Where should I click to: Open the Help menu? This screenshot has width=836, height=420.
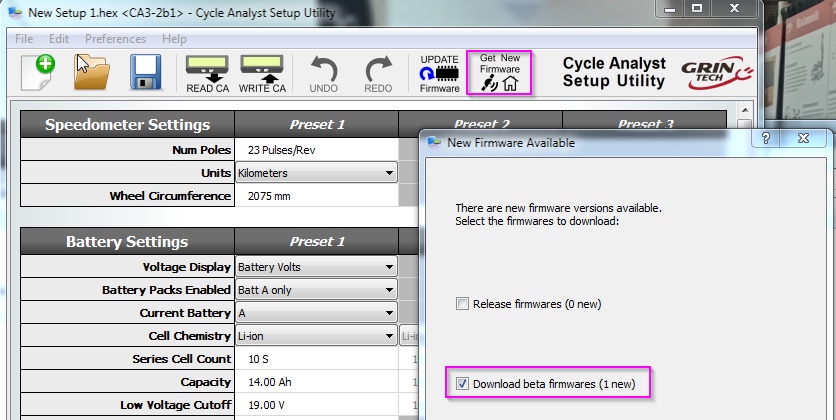click(174, 39)
